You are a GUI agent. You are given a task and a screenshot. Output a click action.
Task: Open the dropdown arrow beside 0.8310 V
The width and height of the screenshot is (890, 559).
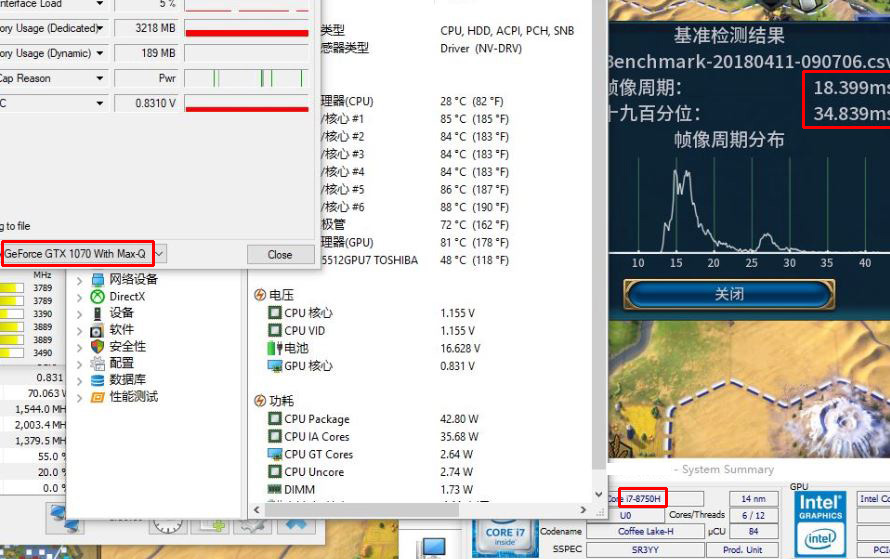100,103
